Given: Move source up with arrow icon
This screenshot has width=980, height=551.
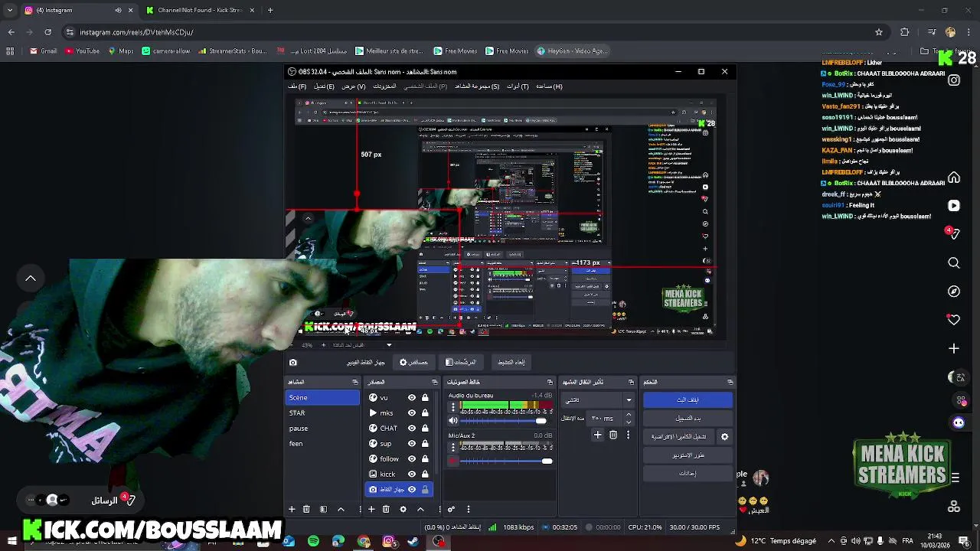Looking at the screenshot, I should (x=420, y=509).
